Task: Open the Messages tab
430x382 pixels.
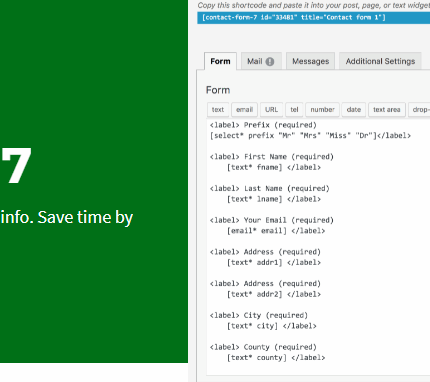Action: 310,61
